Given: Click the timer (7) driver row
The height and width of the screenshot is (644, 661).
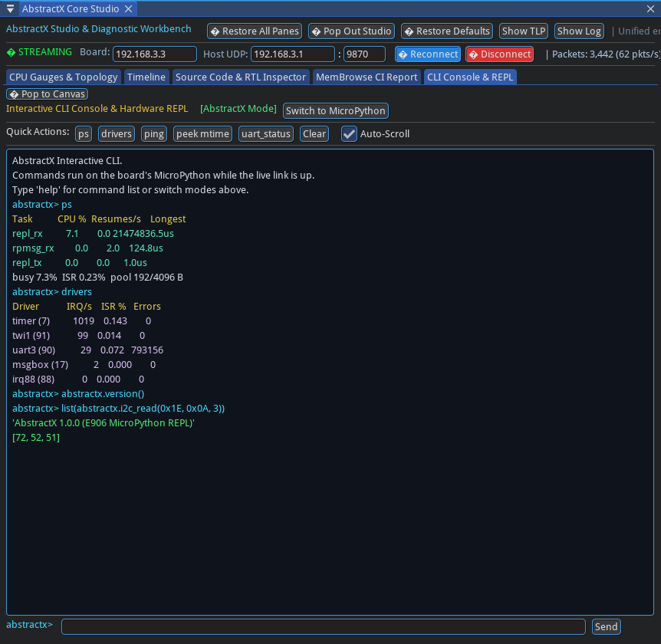Looking at the screenshot, I should click(x=81, y=321).
